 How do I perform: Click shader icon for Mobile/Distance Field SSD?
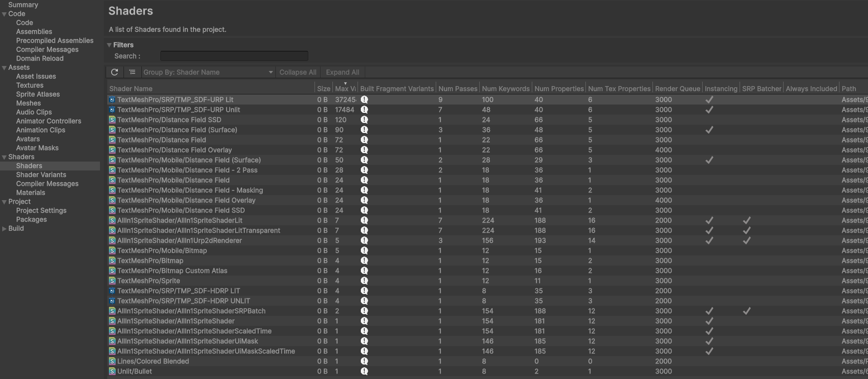pyautogui.click(x=112, y=210)
